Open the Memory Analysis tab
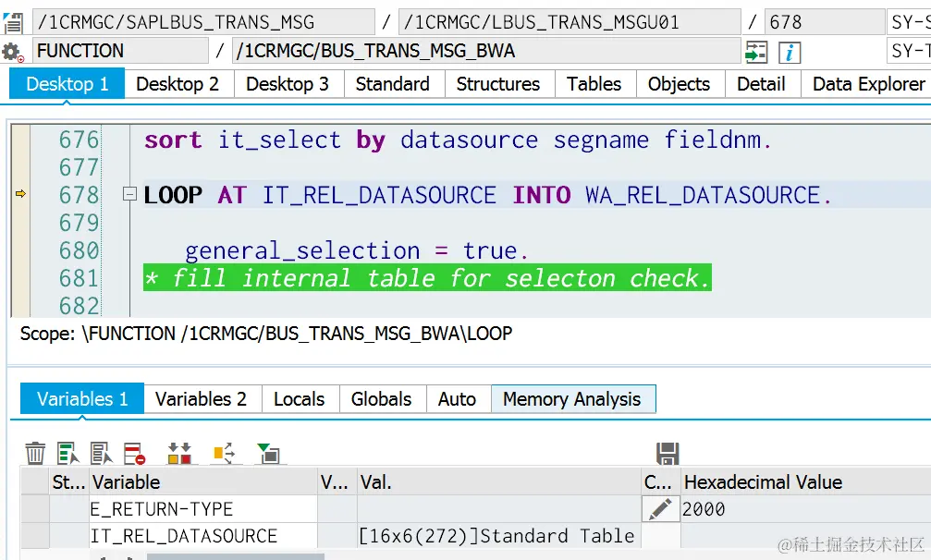Viewport: 931px width, 560px height. (x=572, y=398)
